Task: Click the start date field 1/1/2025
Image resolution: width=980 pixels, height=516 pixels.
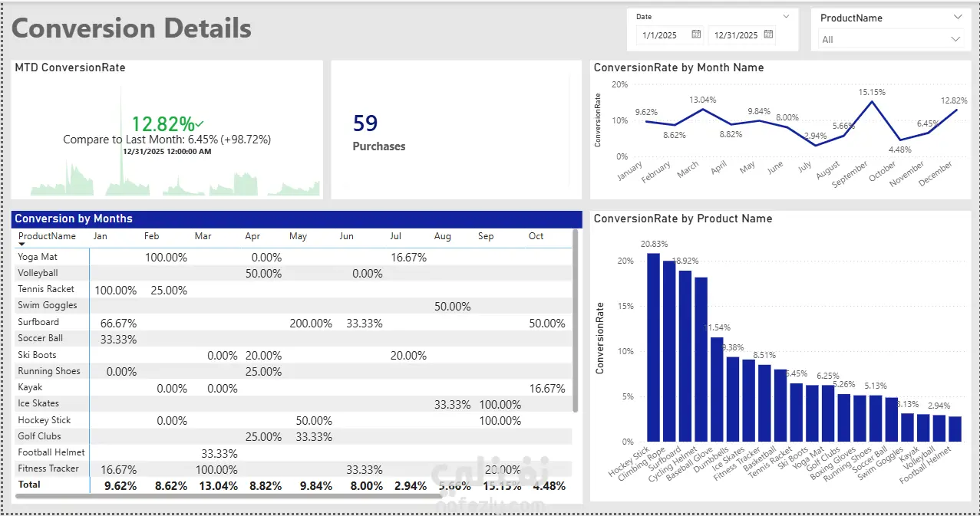Action: (x=669, y=35)
